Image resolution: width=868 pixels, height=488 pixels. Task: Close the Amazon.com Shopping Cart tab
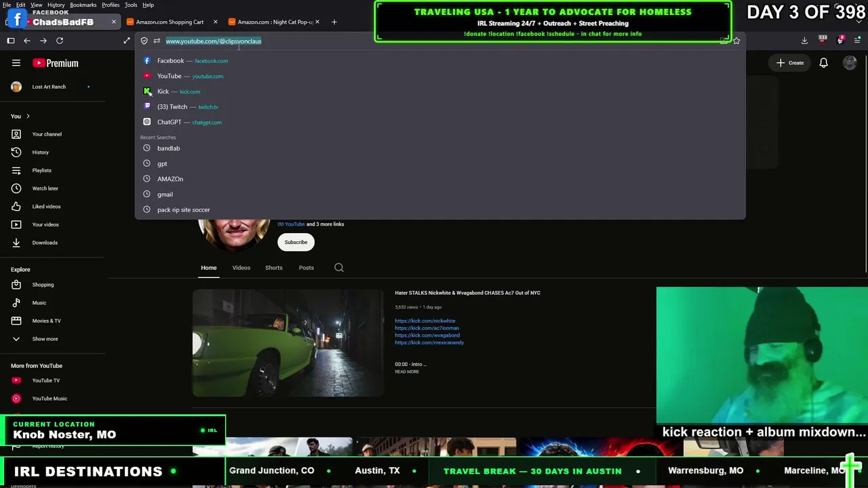click(x=215, y=22)
